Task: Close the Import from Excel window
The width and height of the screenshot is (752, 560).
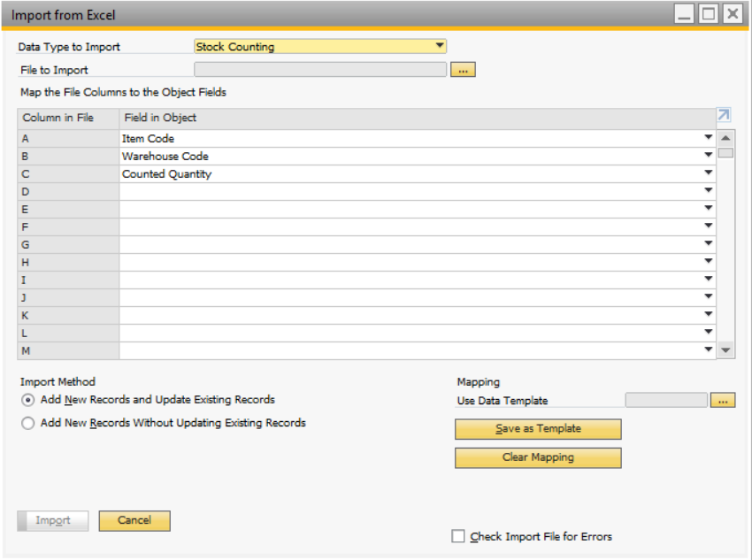Action: pos(733,14)
